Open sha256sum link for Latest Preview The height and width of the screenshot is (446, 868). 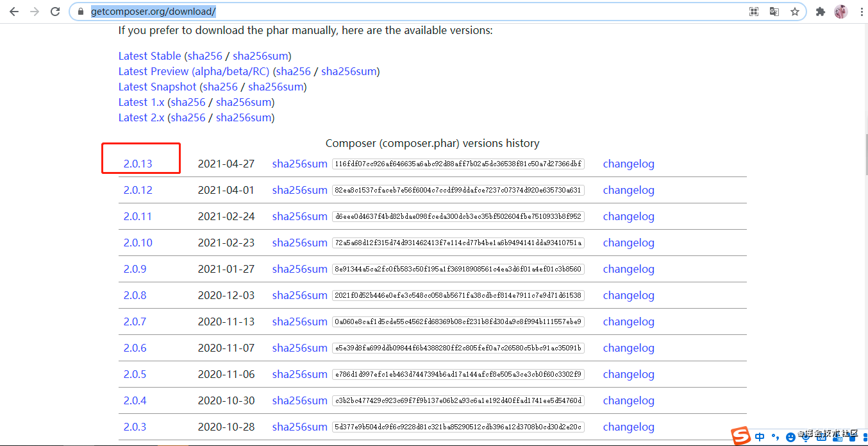click(349, 71)
